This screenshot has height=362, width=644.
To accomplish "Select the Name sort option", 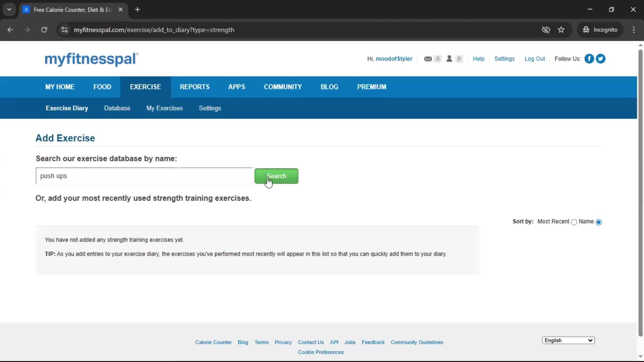I will click(x=599, y=222).
